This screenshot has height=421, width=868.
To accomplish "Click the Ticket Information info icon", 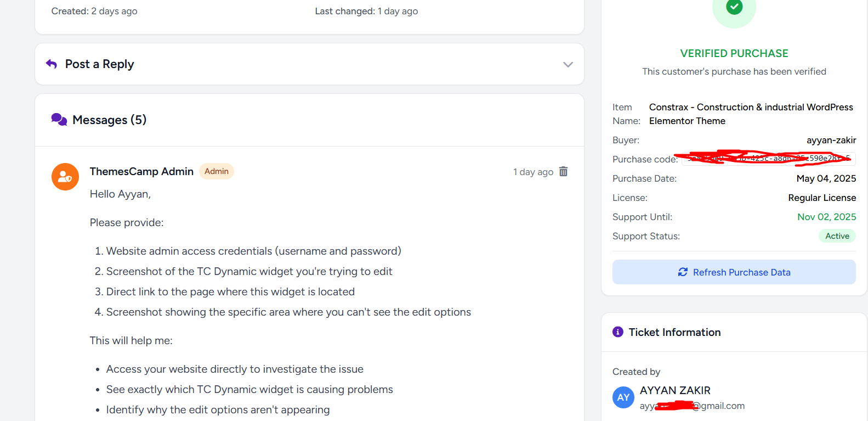I will coord(618,332).
